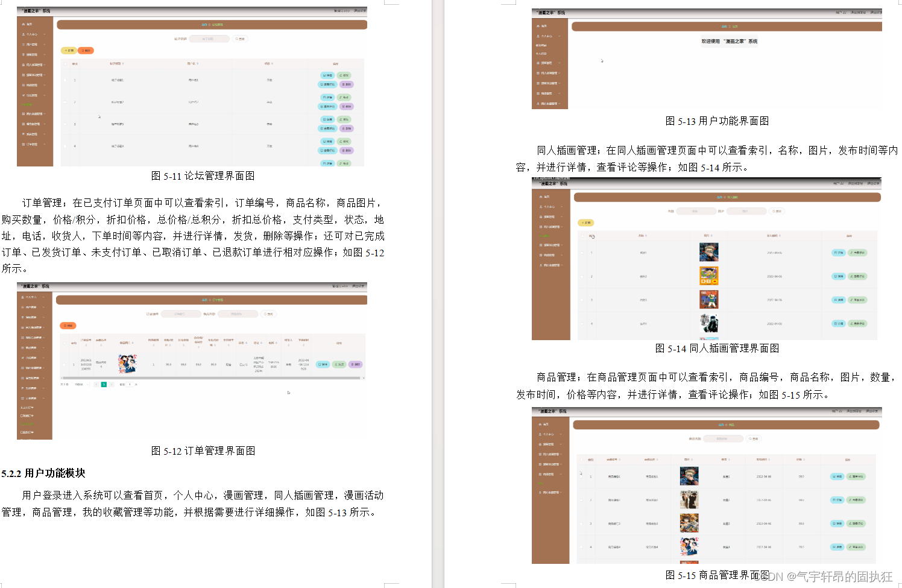Tick header checkbox in Figure 5-12 order table
Image resolution: width=902 pixels, height=588 pixels.
[x=65, y=343]
